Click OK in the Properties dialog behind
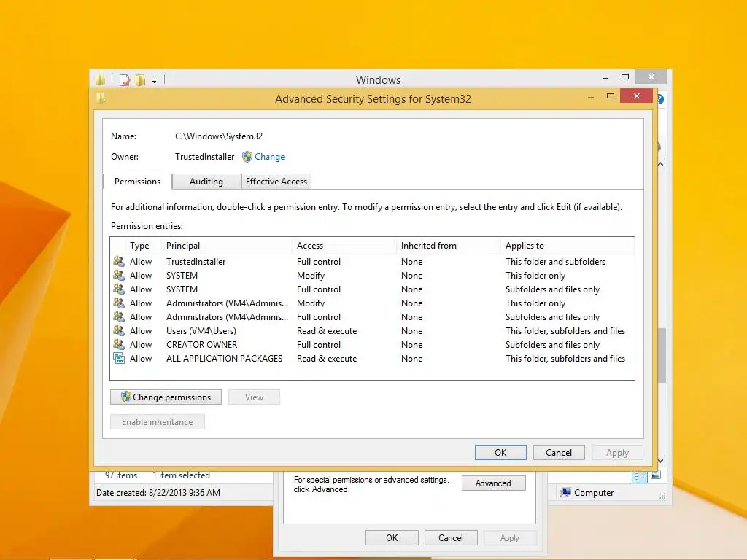 click(392, 537)
